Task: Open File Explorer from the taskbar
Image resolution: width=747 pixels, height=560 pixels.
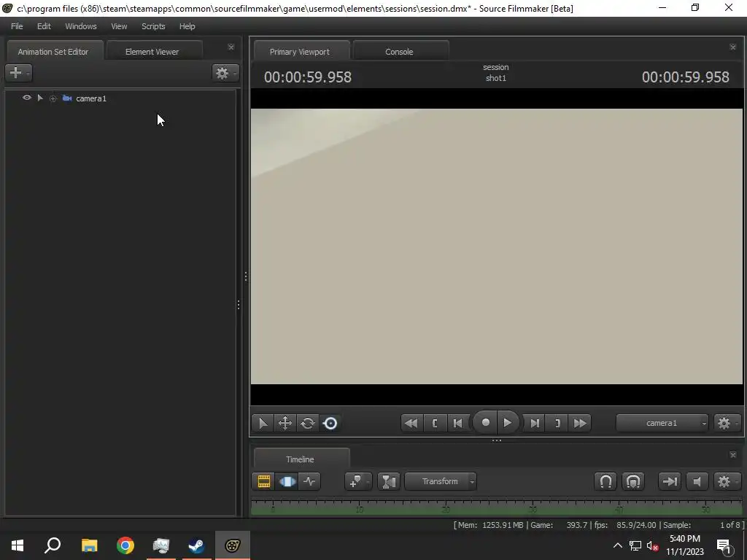Action: coord(89,545)
